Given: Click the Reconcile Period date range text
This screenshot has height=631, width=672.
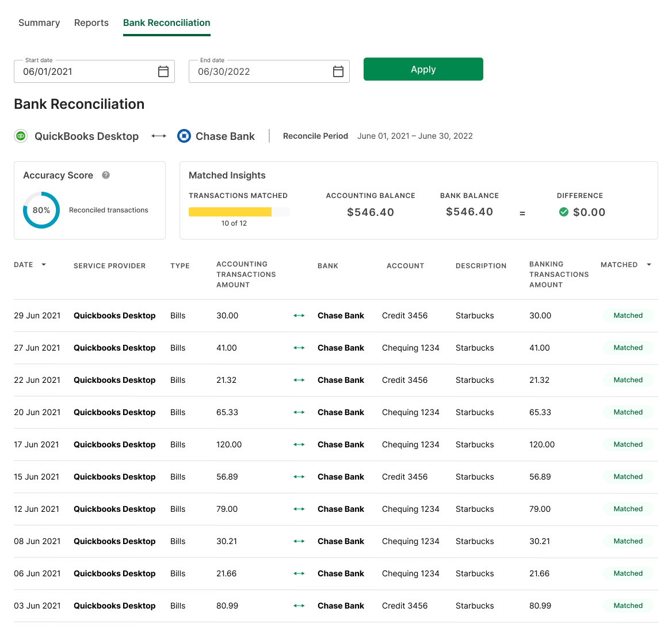Looking at the screenshot, I should tap(415, 136).
